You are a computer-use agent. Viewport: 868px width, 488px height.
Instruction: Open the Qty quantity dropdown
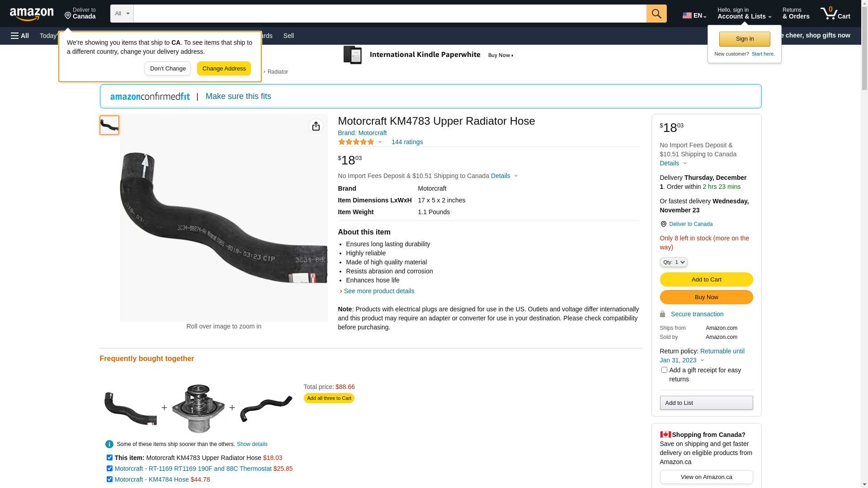[673, 262]
